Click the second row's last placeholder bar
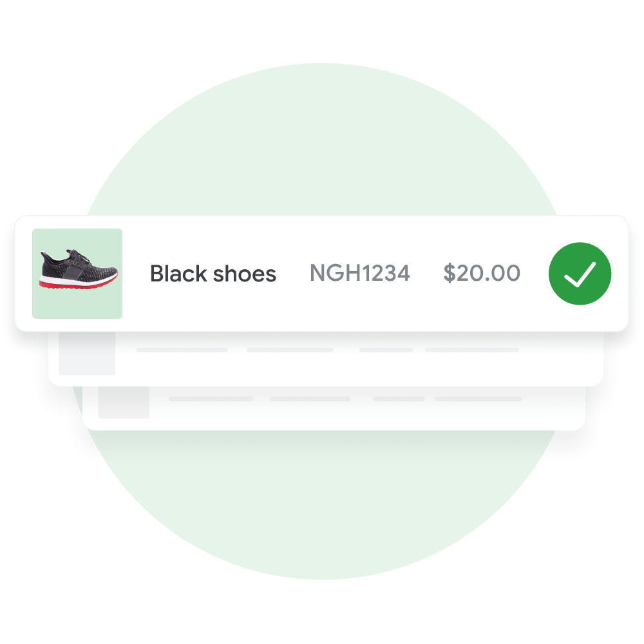The image size is (644, 644). tap(472, 350)
